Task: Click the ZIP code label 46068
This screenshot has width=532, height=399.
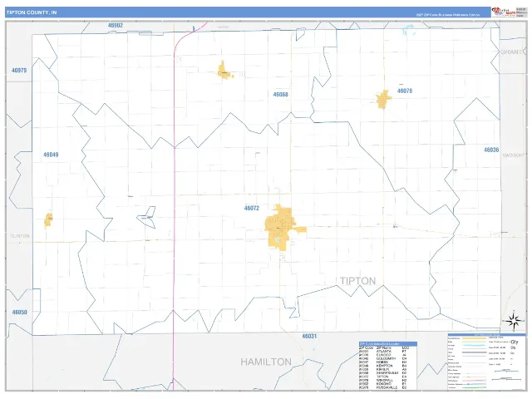Action: (281, 94)
